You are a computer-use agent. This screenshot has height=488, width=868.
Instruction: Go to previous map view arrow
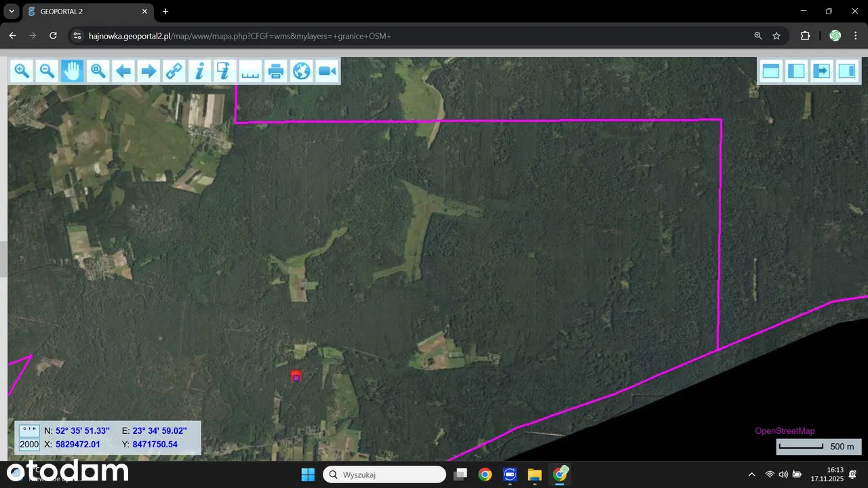coord(123,70)
